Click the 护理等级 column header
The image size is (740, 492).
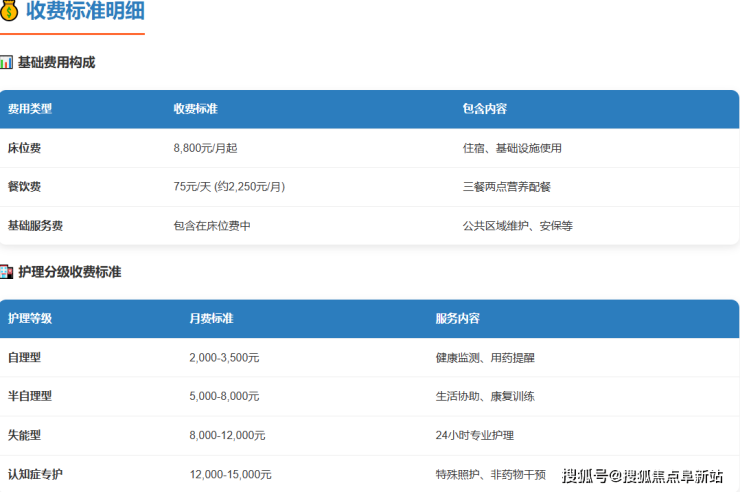point(30,318)
